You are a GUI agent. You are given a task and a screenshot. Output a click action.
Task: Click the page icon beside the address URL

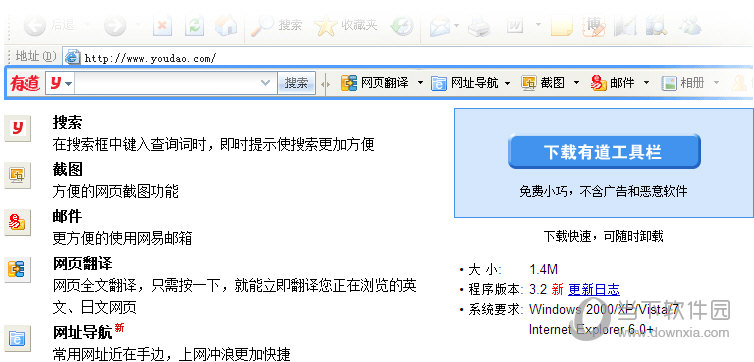(72, 57)
